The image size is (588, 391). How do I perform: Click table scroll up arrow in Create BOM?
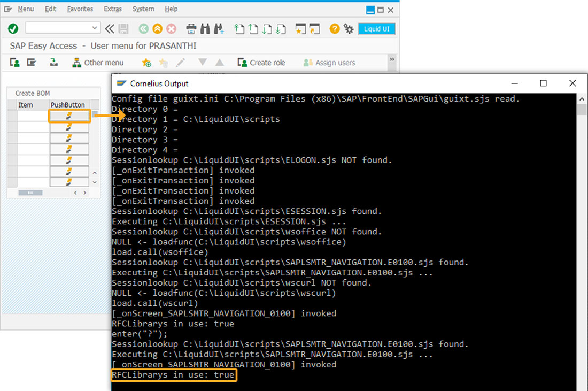(x=95, y=173)
